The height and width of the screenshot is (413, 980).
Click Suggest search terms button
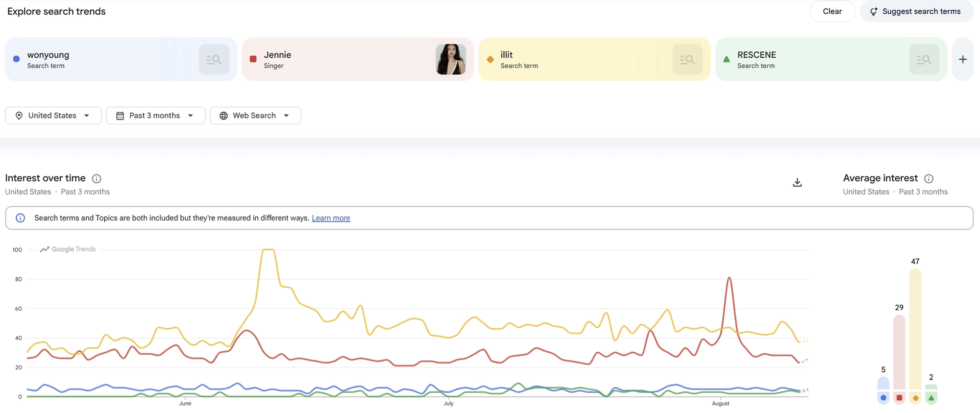click(916, 11)
